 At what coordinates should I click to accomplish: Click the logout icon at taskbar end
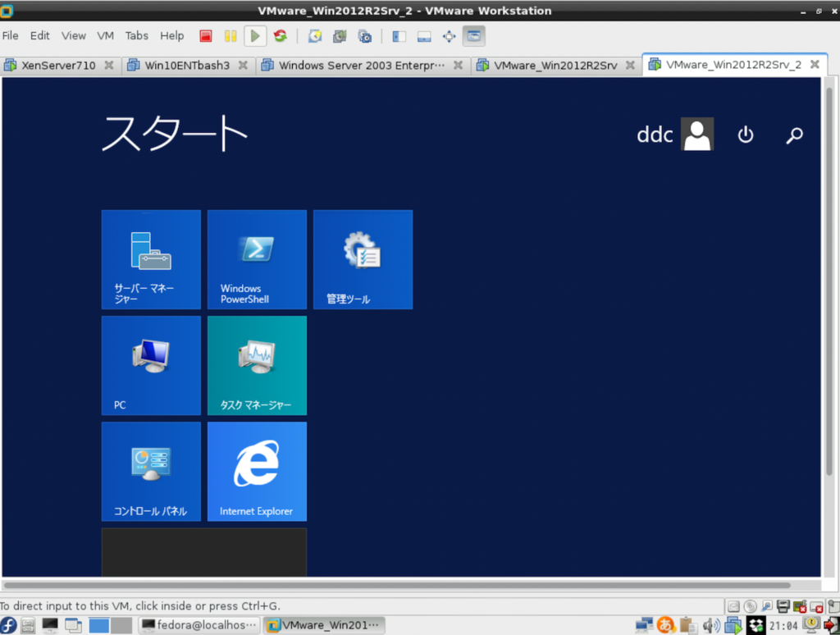[832, 625]
